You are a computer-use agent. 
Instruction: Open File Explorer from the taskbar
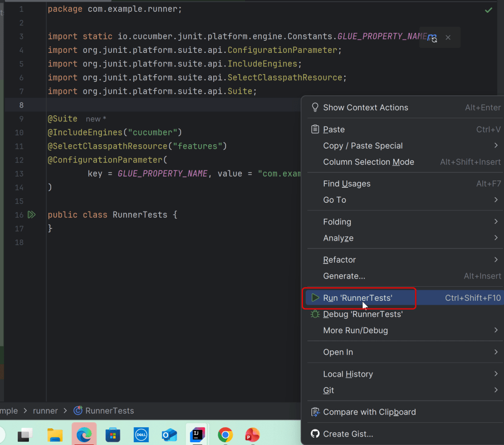(55, 434)
